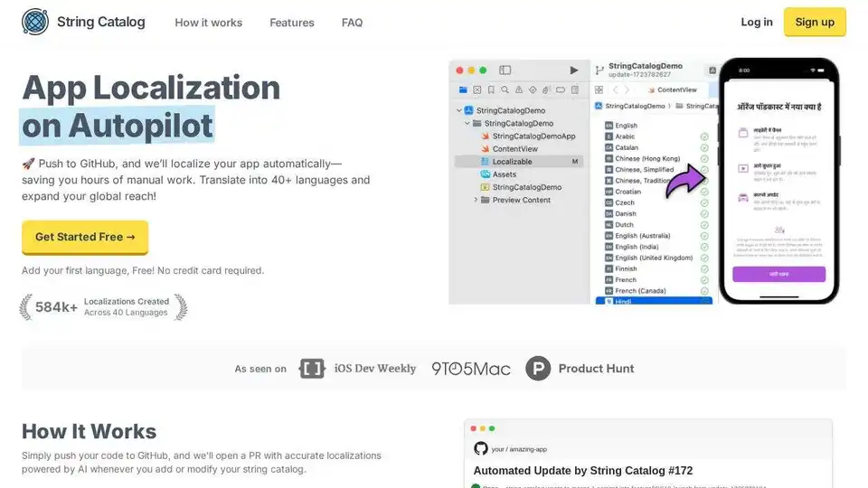Select the Xcode report navigator icon

tap(575, 89)
